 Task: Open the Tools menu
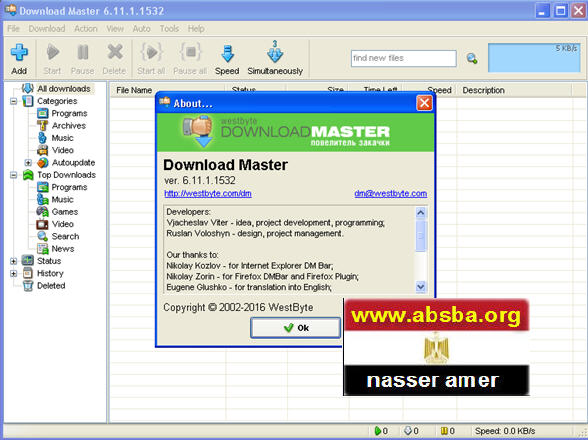coord(169,29)
